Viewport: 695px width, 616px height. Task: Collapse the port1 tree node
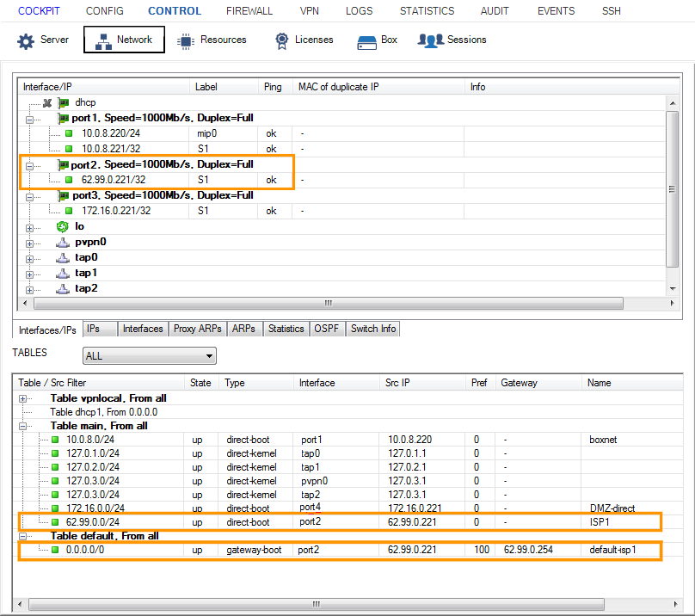click(x=29, y=120)
